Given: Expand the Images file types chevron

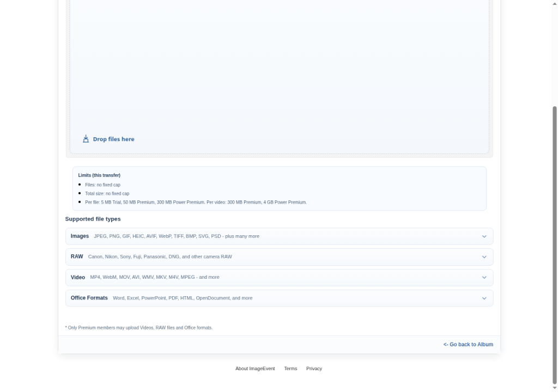Looking at the screenshot, I should coord(484,236).
